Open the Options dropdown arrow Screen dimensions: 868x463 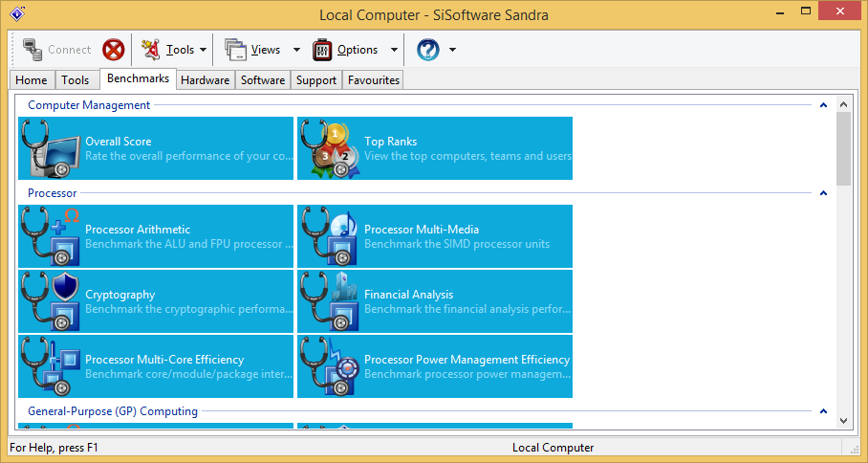tap(394, 50)
